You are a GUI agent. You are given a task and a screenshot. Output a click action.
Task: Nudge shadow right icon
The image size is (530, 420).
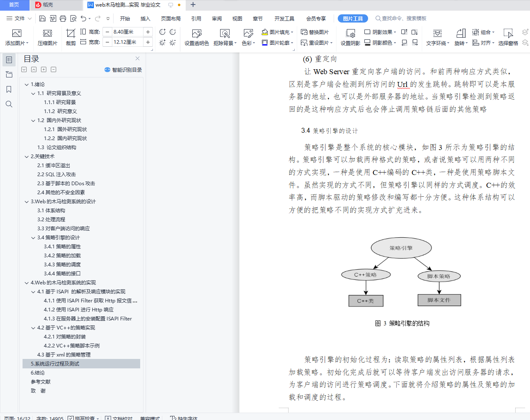coord(414,43)
